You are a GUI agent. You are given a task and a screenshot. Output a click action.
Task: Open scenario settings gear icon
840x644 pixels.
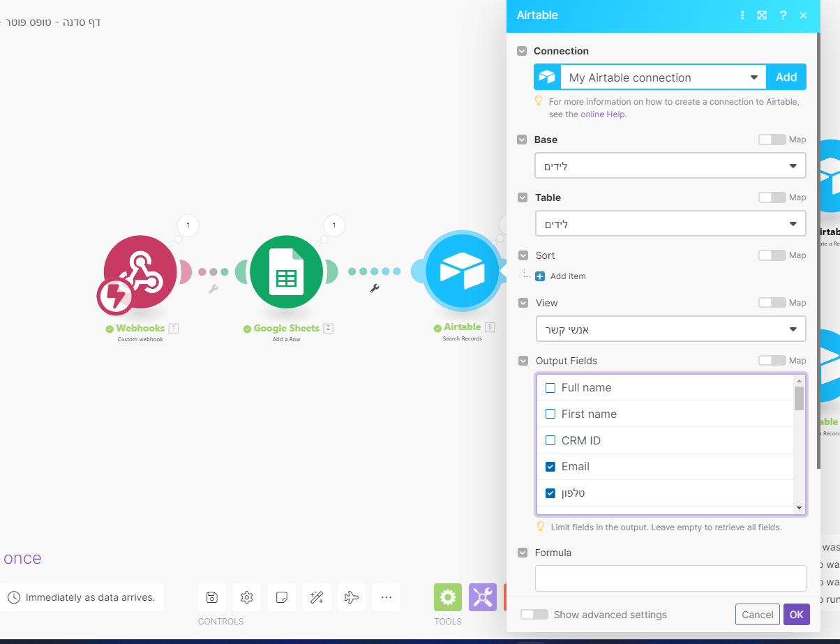tap(247, 597)
